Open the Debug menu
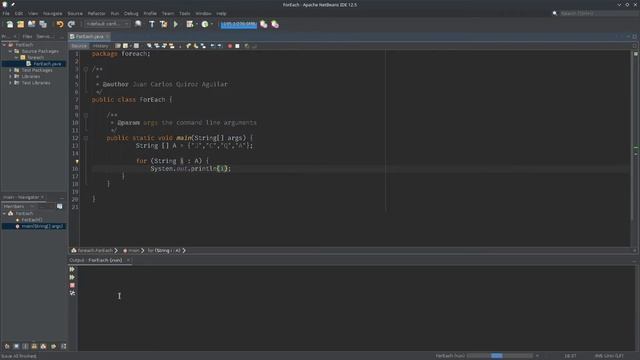Image resolution: width=640 pixels, height=360 pixels. click(131, 13)
